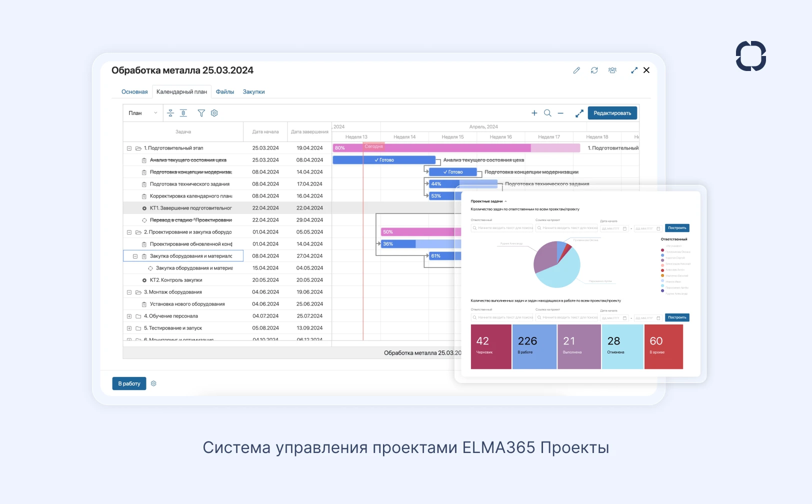Open the filter icon in the plan toolbar
The height and width of the screenshot is (504, 812).
click(x=201, y=113)
